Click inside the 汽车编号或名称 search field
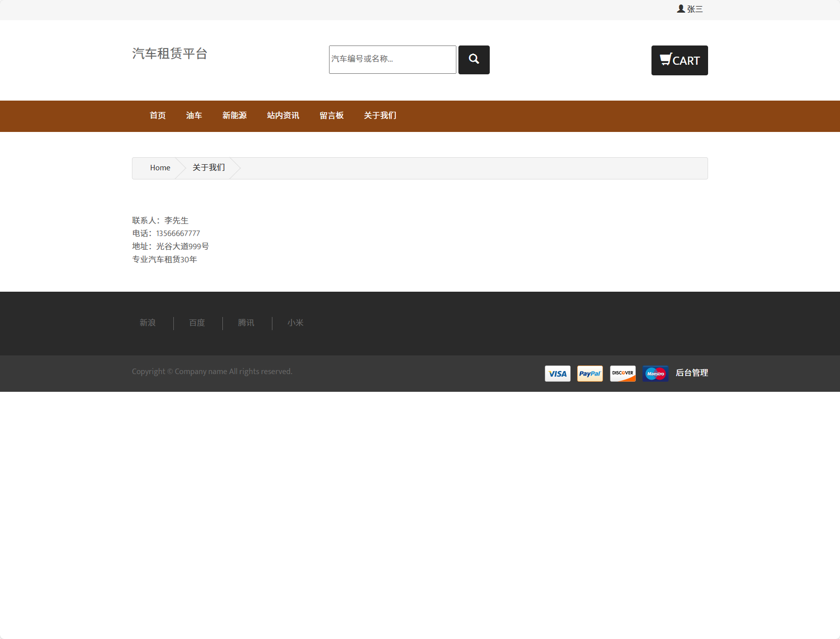Screen dimensions: 840x639 tap(392, 60)
